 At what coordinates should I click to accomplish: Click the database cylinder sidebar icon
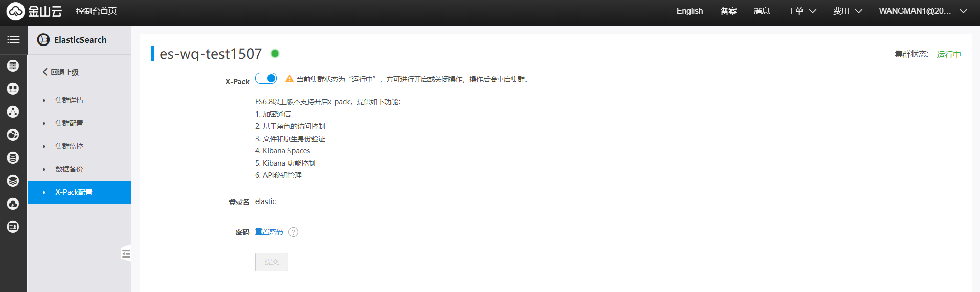coord(13,158)
